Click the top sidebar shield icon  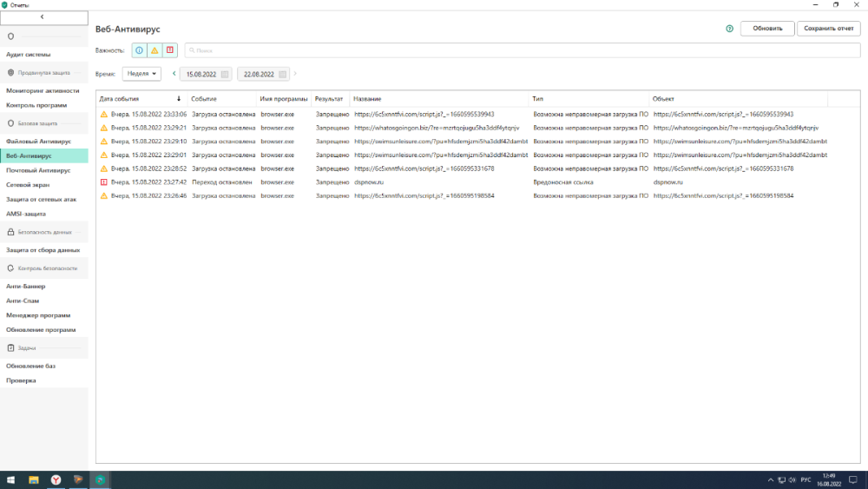(10, 36)
